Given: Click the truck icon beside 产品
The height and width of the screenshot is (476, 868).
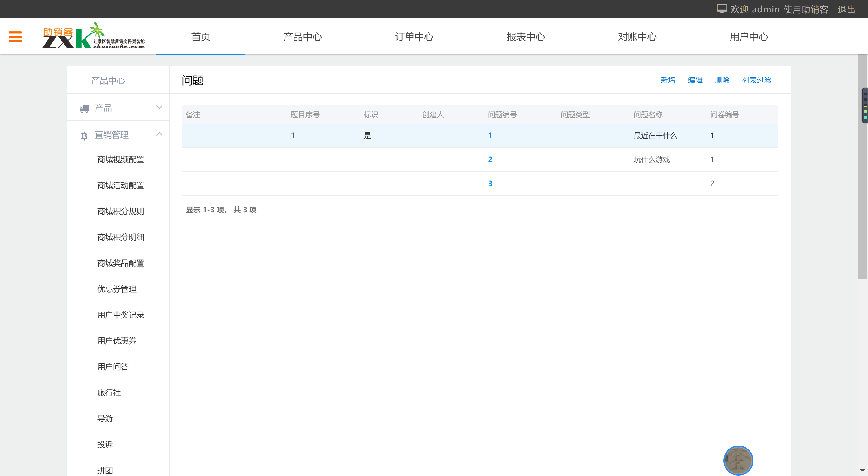Looking at the screenshot, I should coord(84,108).
